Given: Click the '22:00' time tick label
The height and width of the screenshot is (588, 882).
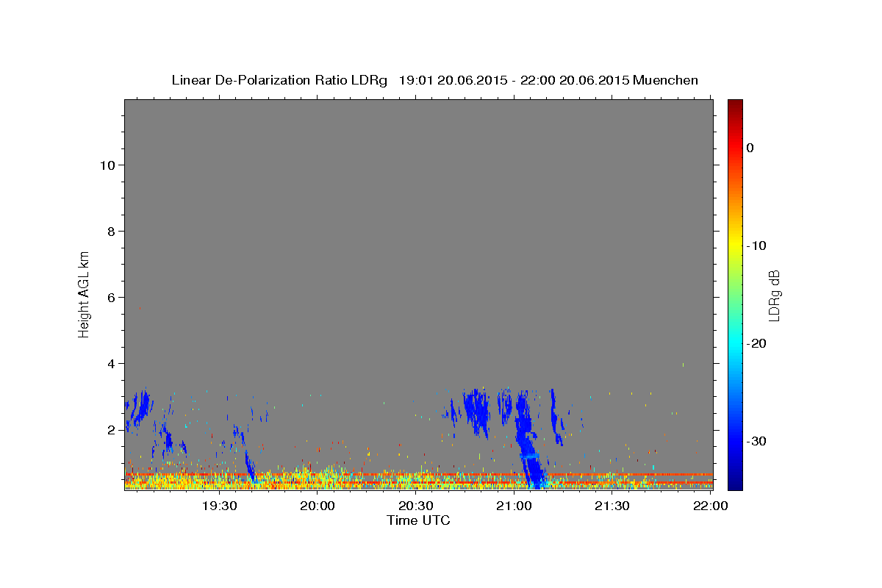Looking at the screenshot, I should (x=710, y=506).
